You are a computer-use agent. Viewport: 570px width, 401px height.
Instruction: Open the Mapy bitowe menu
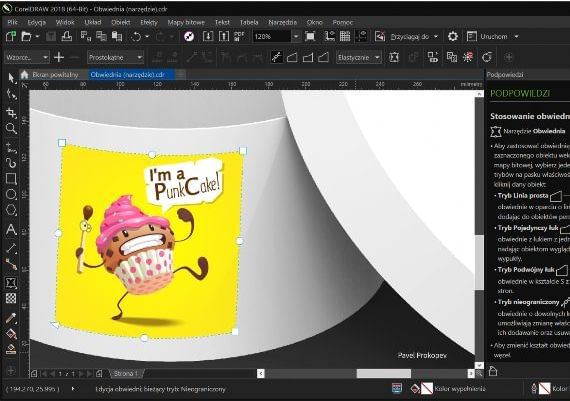pos(186,22)
